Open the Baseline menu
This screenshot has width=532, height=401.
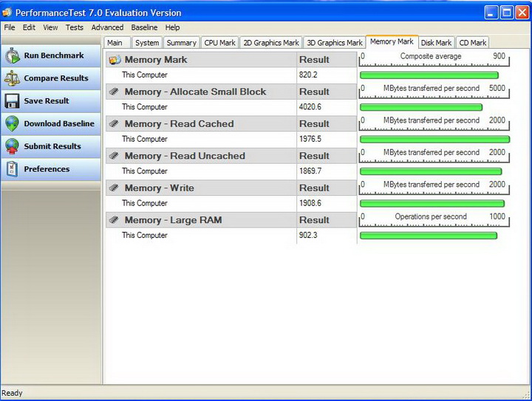[x=144, y=27]
